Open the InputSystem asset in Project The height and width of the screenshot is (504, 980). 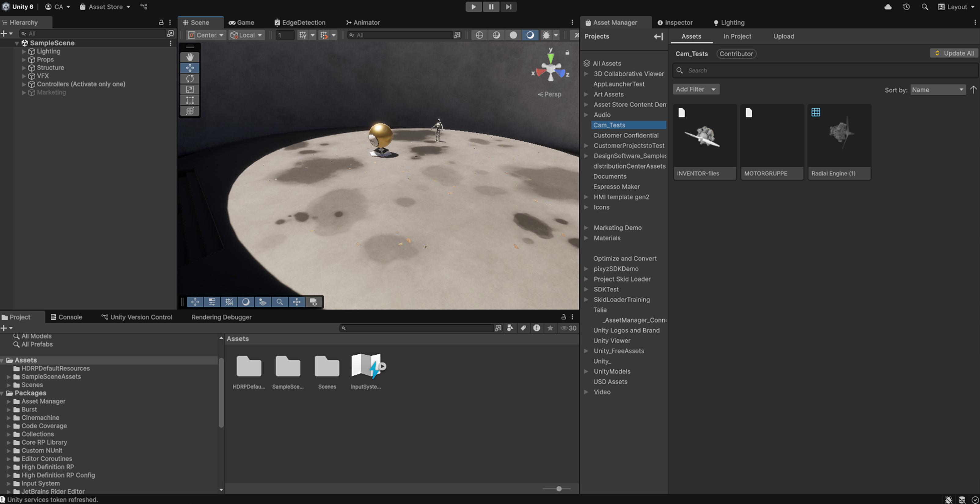366,371
